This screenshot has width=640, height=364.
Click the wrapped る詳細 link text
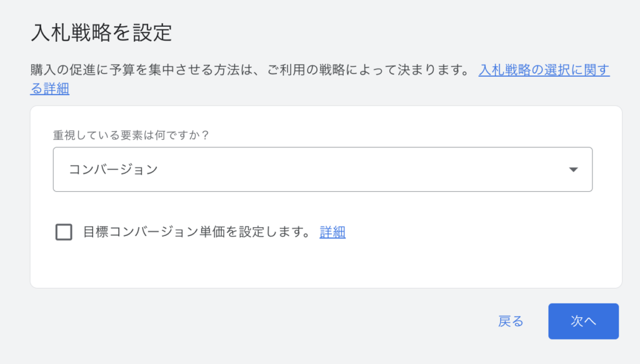click(50, 89)
